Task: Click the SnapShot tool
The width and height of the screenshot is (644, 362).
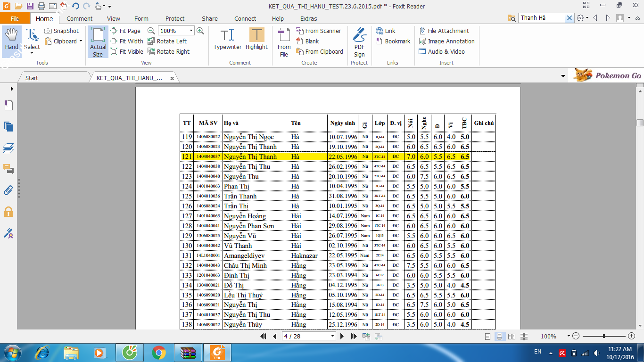Action: pyautogui.click(x=62, y=31)
